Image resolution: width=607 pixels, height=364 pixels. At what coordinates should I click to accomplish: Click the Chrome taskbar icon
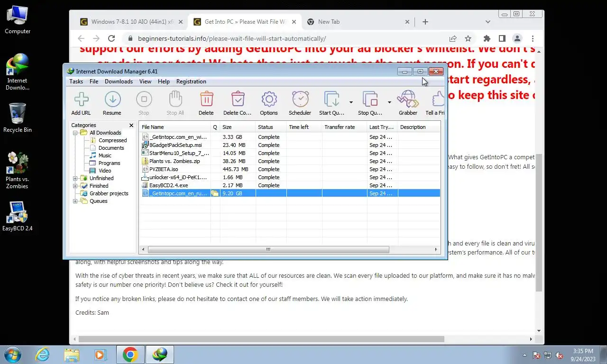[130, 355]
